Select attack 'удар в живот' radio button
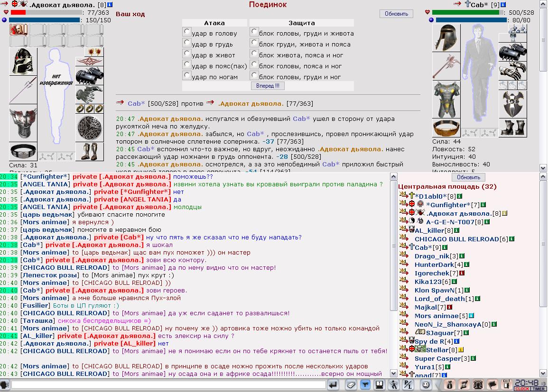Viewport: 548px width, 392px height. coord(186,54)
